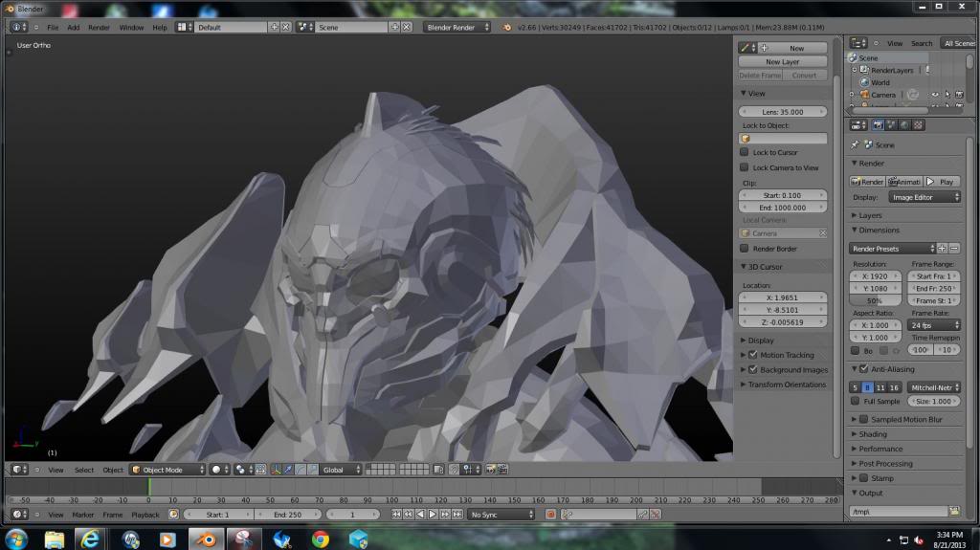Expand the Shading panel
This screenshot has height=550, width=980.
(873, 434)
